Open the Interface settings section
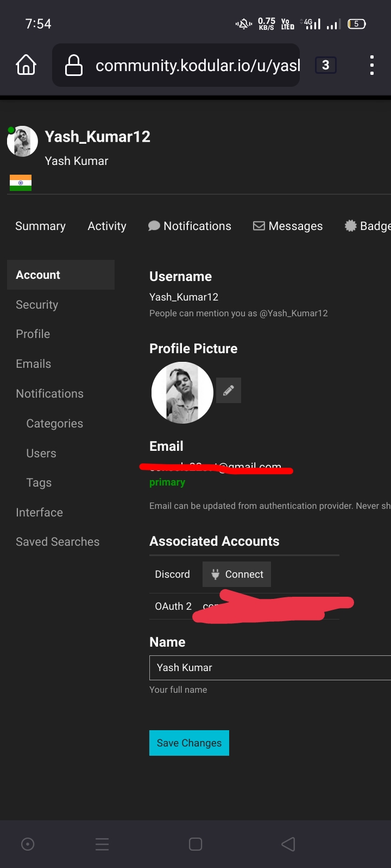 [x=39, y=513]
